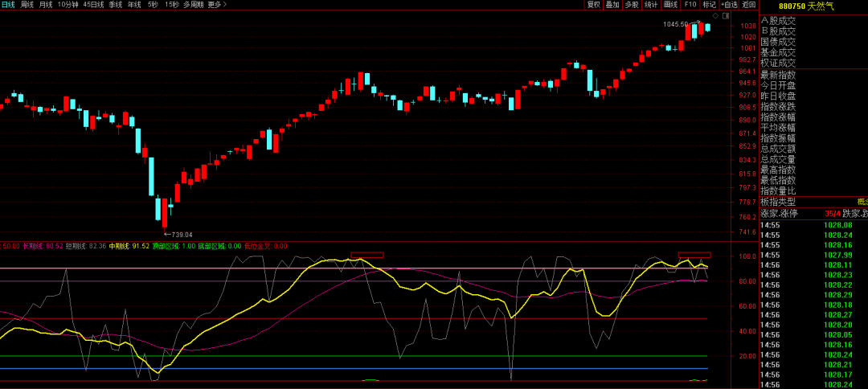Click the 1045.50 high price arrow label
Viewport: 868px width, 389px height.
[677, 24]
